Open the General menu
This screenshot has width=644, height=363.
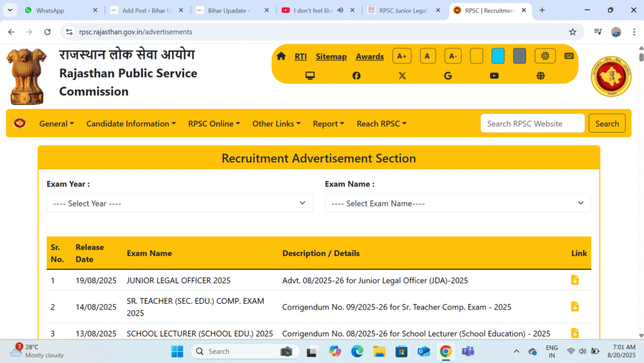click(x=56, y=123)
